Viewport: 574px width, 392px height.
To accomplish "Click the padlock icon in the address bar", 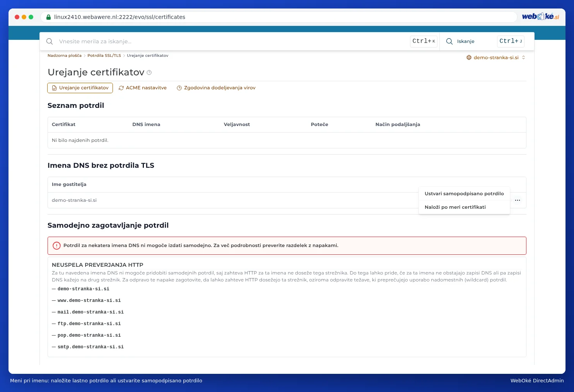I will coord(49,17).
